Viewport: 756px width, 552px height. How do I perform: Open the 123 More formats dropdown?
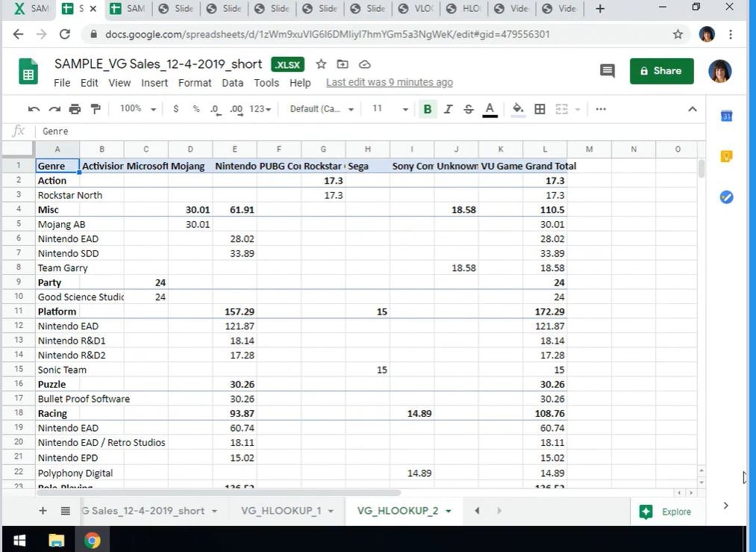(x=260, y=109)
